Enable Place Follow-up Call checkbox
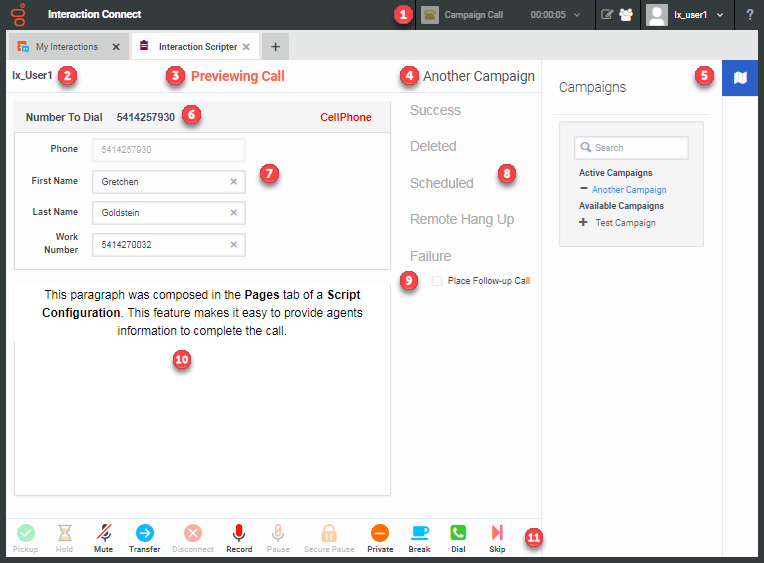This screenshot has height=563, width=764. (437, 281)
